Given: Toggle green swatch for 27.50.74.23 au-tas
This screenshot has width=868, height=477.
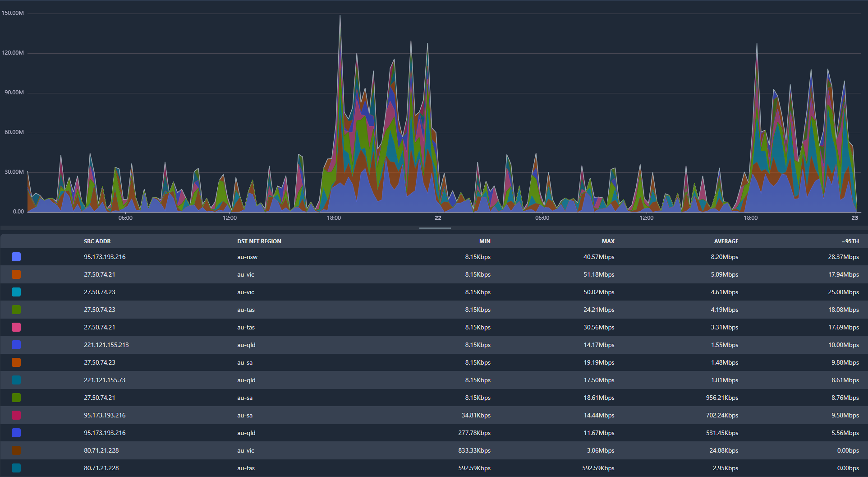Looking at the screenshot, I should 16,310.
